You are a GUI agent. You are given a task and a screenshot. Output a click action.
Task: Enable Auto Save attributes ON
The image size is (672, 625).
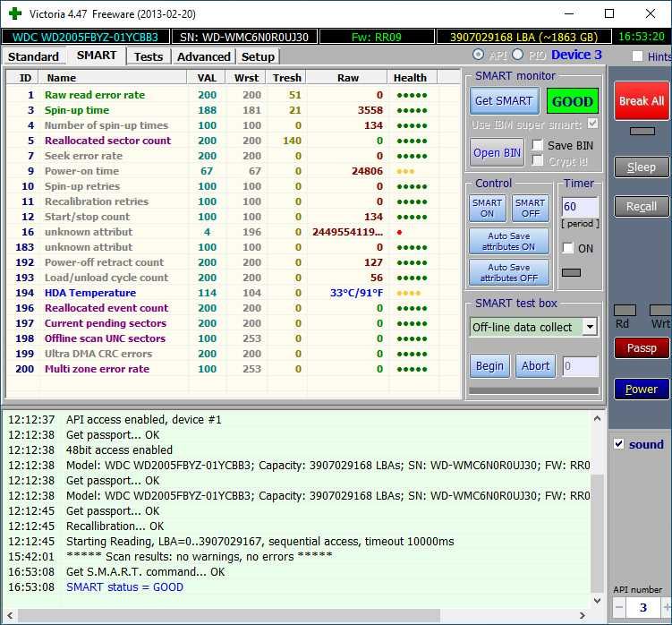coord(509,241)
